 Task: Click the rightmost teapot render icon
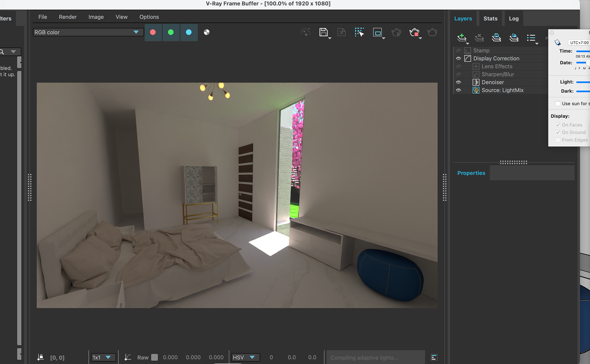[432, 32]
